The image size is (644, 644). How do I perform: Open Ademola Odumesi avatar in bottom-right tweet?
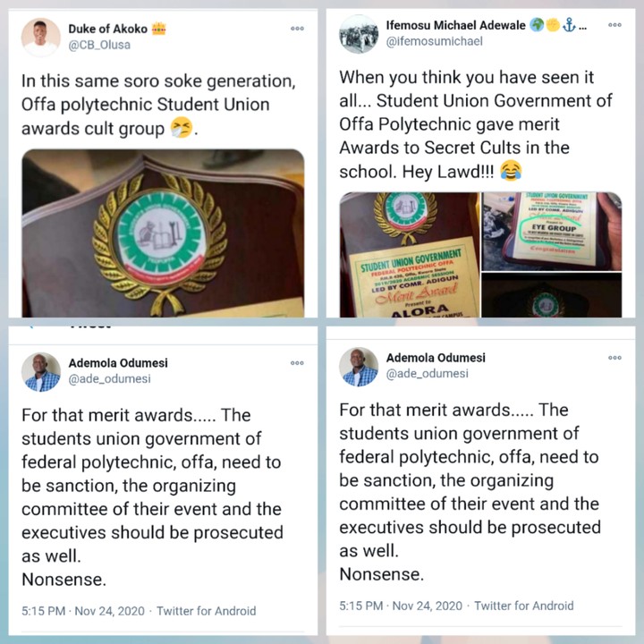(x=359, y=367)
